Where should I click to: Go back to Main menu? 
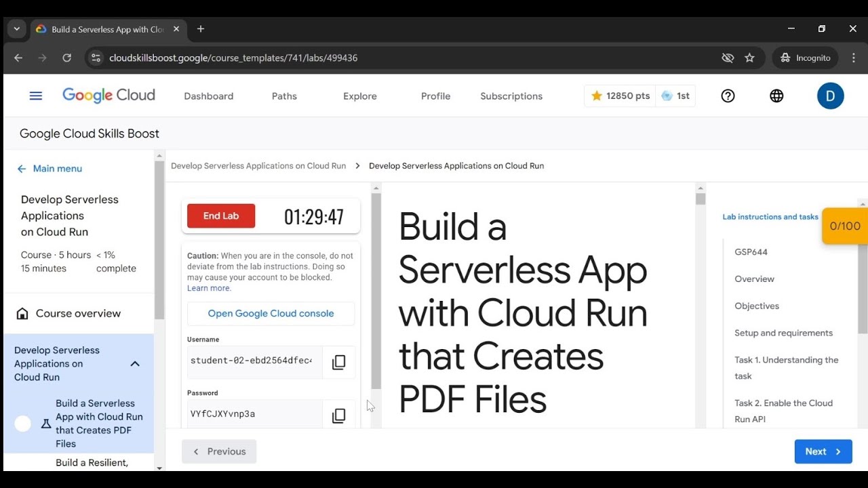pyautogui.click(x=50, y=169)
